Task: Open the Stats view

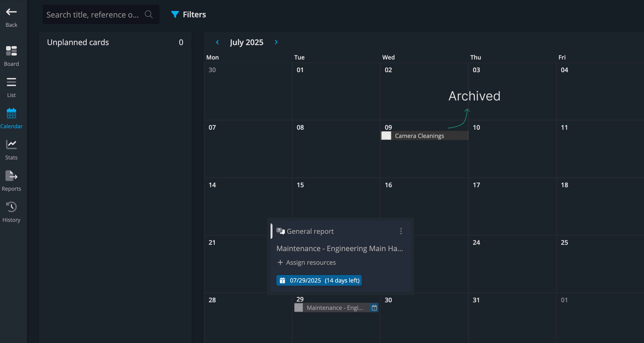Action: pyautogui.click(x=11, y=149)
